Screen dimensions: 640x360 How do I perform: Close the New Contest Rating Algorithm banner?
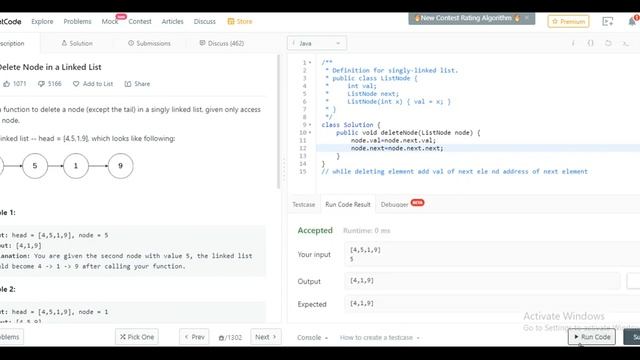(x=527, y=18)
